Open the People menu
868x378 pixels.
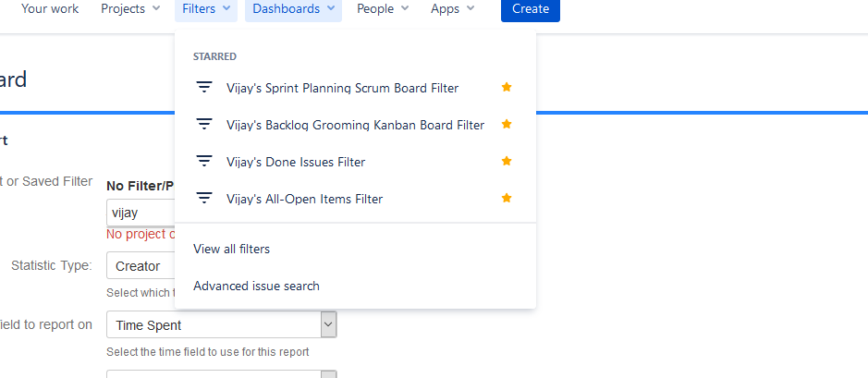coord(382,9)
